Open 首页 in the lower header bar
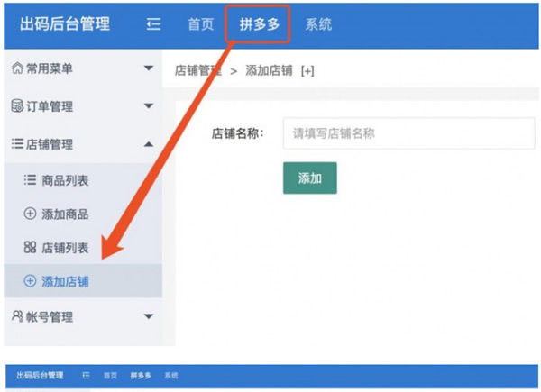The width and height of the screenshot is (541, 392). 110,376
